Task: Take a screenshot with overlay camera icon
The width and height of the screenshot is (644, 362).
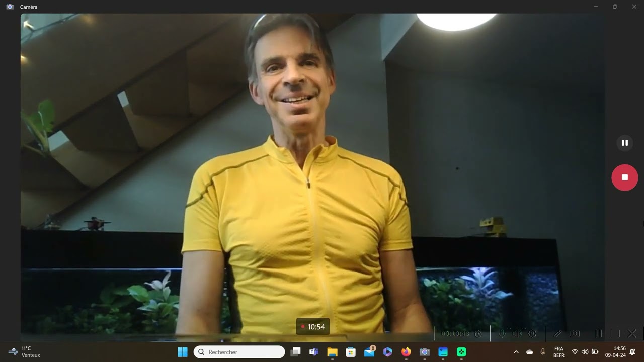Action: pos(575,333)
